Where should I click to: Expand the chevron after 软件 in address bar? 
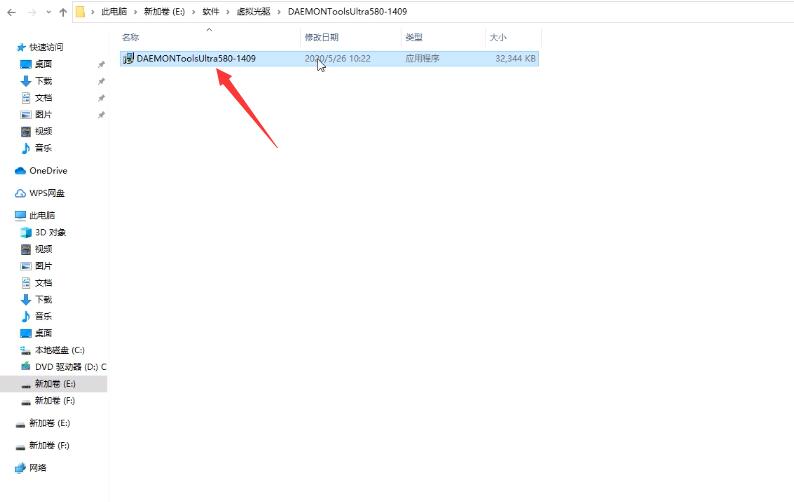tap(228, 12)
